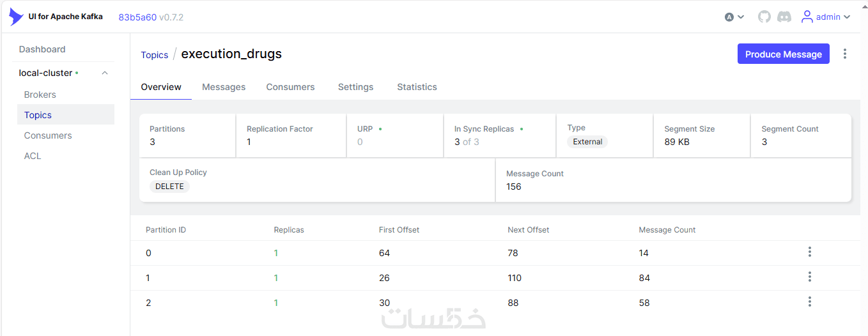Viewport: 868px width, 336px height.
Task: Open partition 0 row options menu
Action: tap(810, 252)
